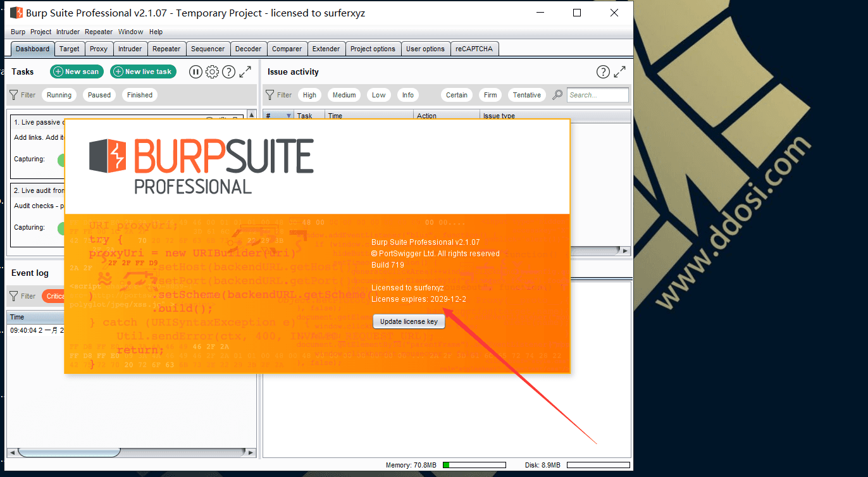
Task: Toggle Firm confidence filter
Action: 490,95
